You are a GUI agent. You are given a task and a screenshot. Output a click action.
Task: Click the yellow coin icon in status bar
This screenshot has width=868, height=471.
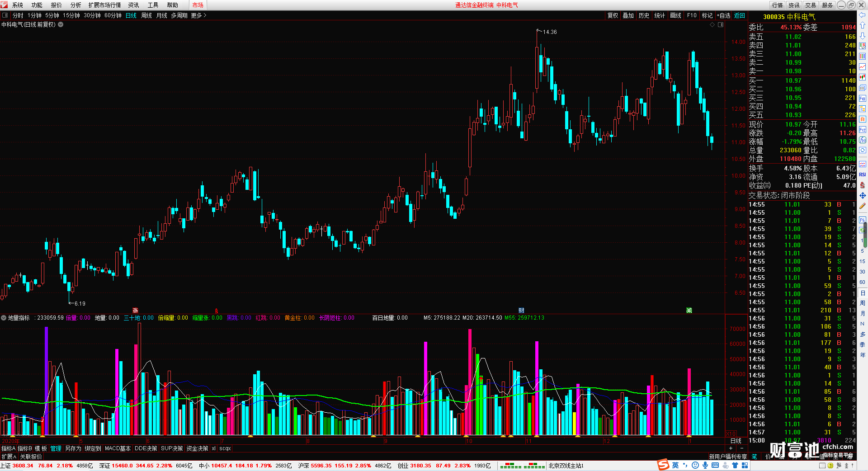(x=830, y=466)
